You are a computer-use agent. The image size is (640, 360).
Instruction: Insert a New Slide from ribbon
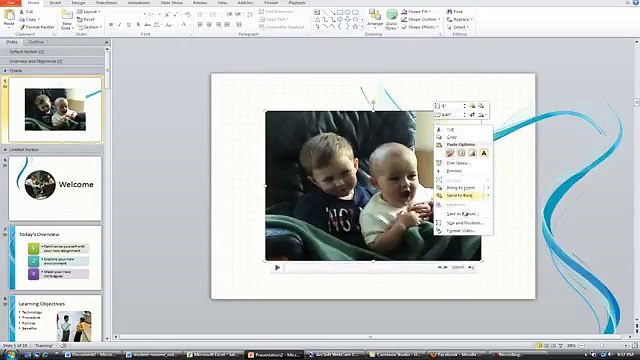coord(67,19)
